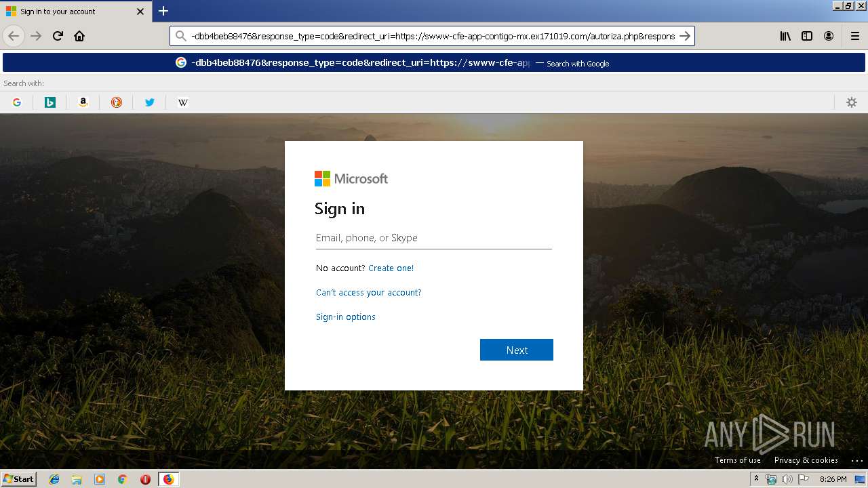Click the 8:26 PM taskbar clock
Viewport: 868px width, 488px height.
click(x=833, y=479)
